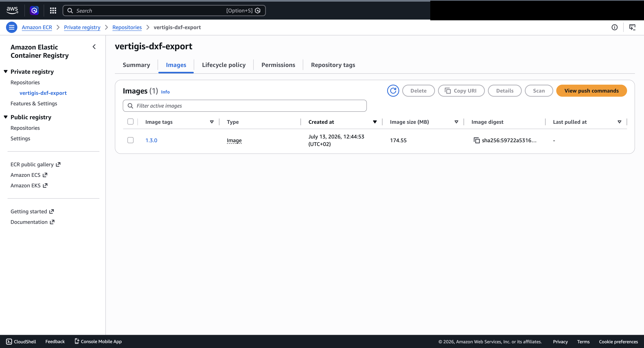This screenshot has width=644, height=348.
Task: Open the Amazon Q assistant icon
Action: coord(34,11)
